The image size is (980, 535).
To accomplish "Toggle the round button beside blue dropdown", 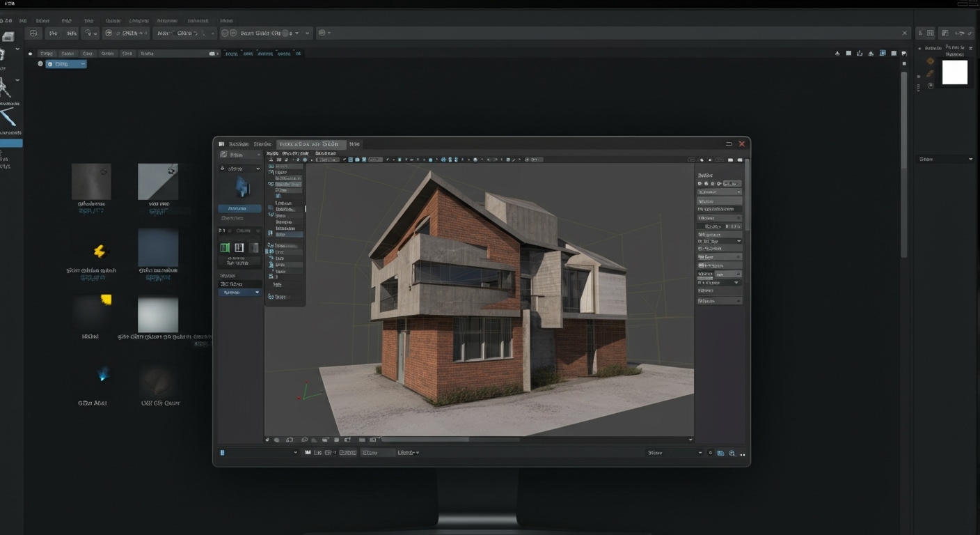I will point(40,64).
